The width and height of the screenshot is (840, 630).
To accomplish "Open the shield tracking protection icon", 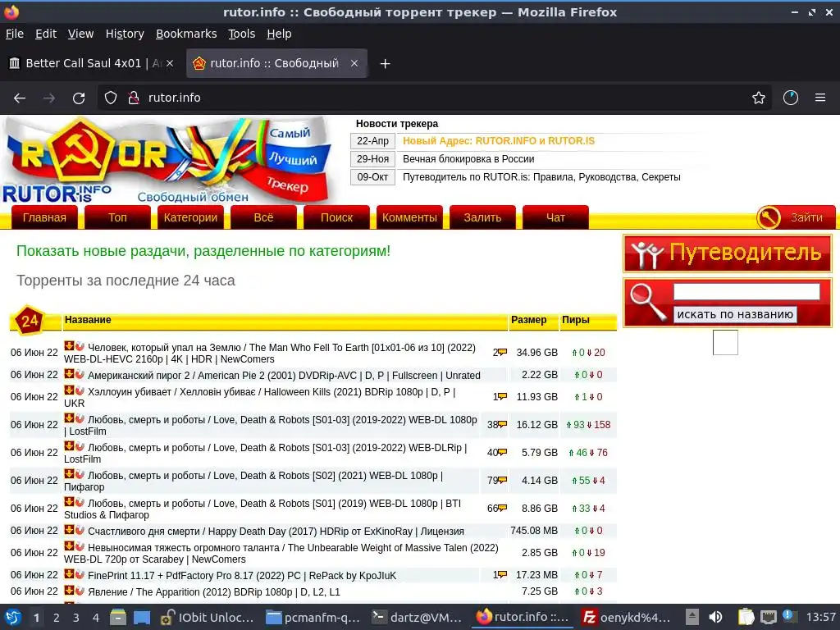I will tap(111, 98).
